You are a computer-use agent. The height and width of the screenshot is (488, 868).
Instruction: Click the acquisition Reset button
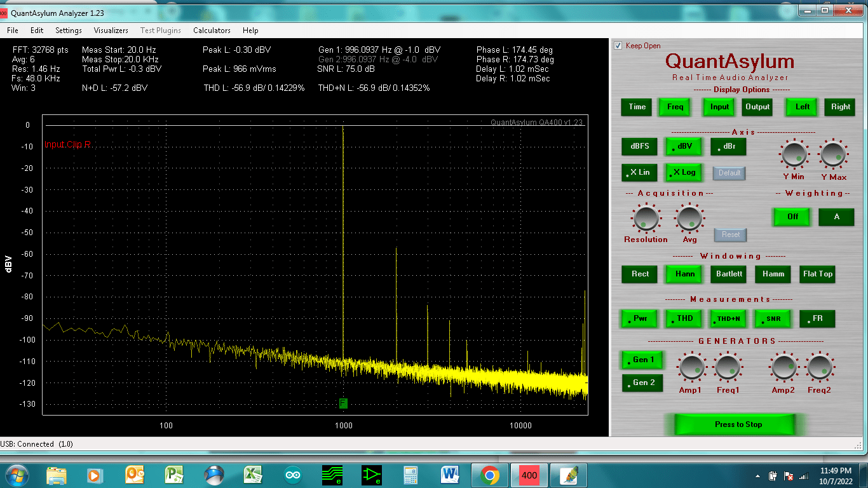pyautogui.click(x=731, y=234)
